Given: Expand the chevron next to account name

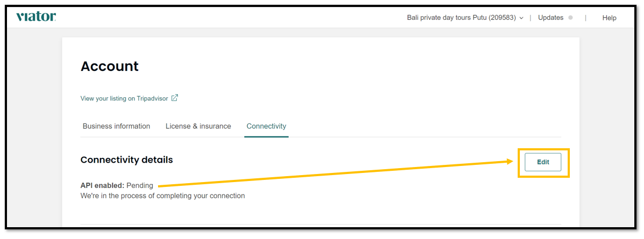Looking at the screenshot, I should (x=521, y=18).
